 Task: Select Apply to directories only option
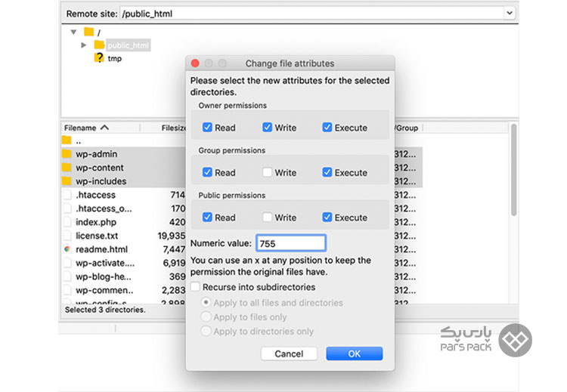(206, 331)
